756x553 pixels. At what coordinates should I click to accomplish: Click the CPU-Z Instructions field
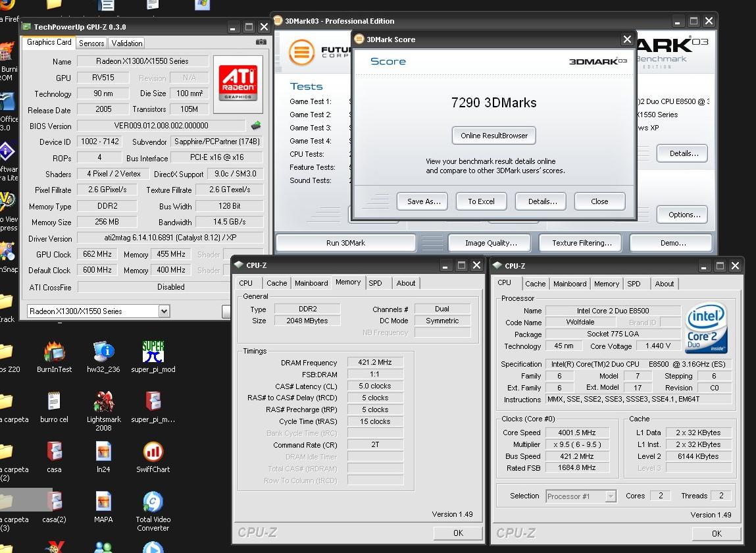(638, 400)
